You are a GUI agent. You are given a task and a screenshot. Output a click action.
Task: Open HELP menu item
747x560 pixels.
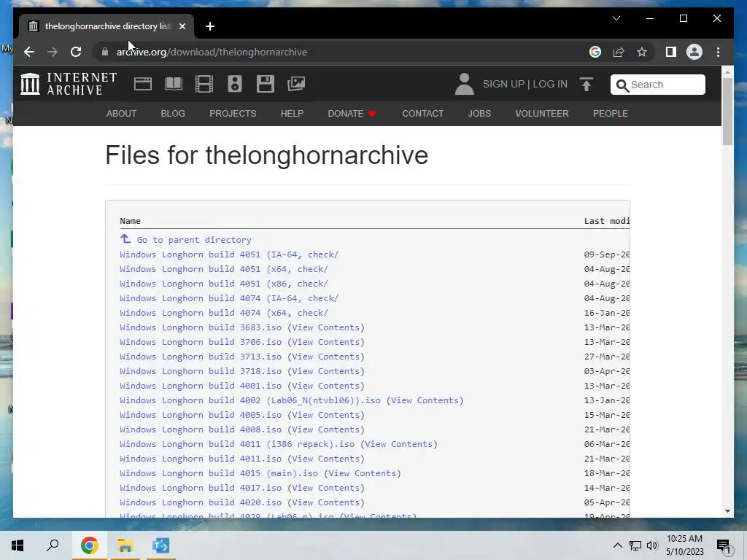292,113
